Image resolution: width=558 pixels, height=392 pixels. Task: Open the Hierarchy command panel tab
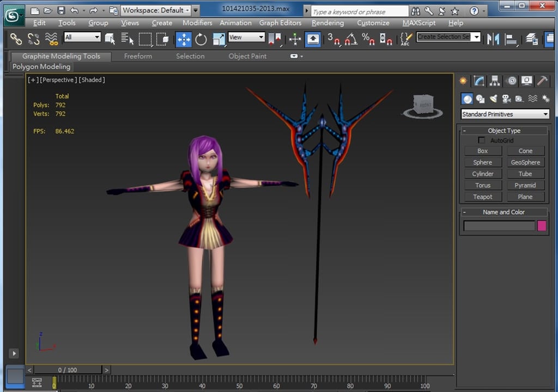[495, 81]
